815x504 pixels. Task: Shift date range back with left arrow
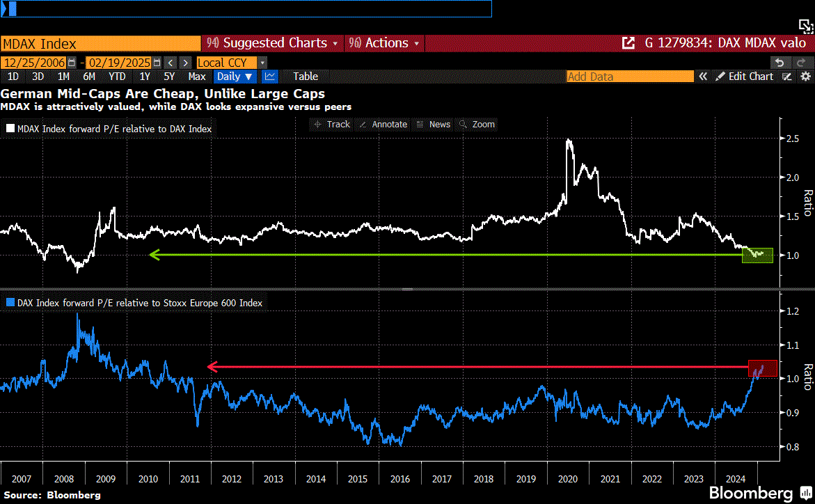click(171, 63)
